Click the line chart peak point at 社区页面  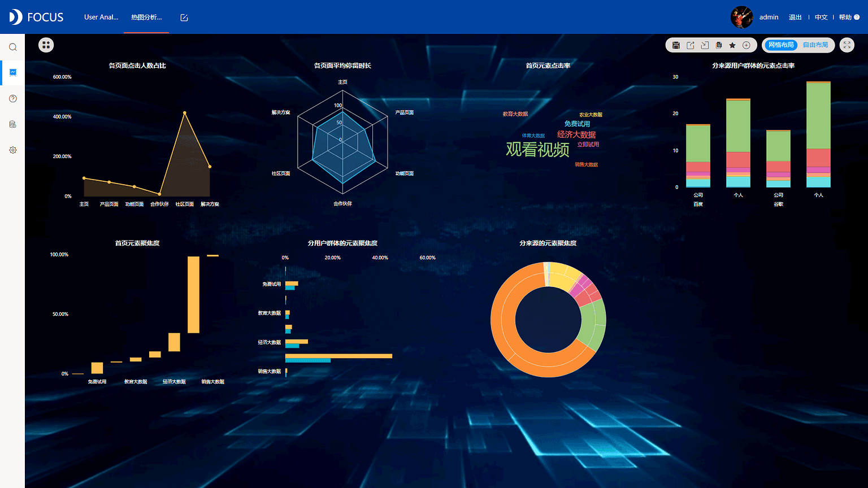coord(185,113)
